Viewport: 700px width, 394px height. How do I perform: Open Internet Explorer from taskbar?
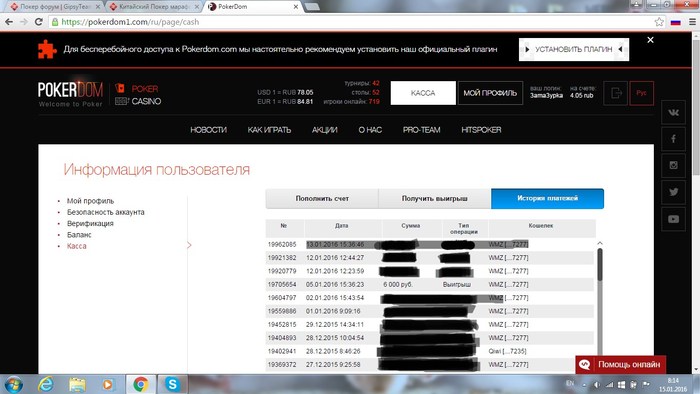46,384
